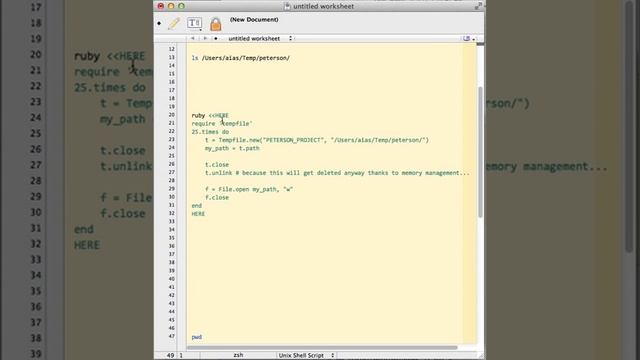Click the '25.times do' line

(x=210, y=132)
